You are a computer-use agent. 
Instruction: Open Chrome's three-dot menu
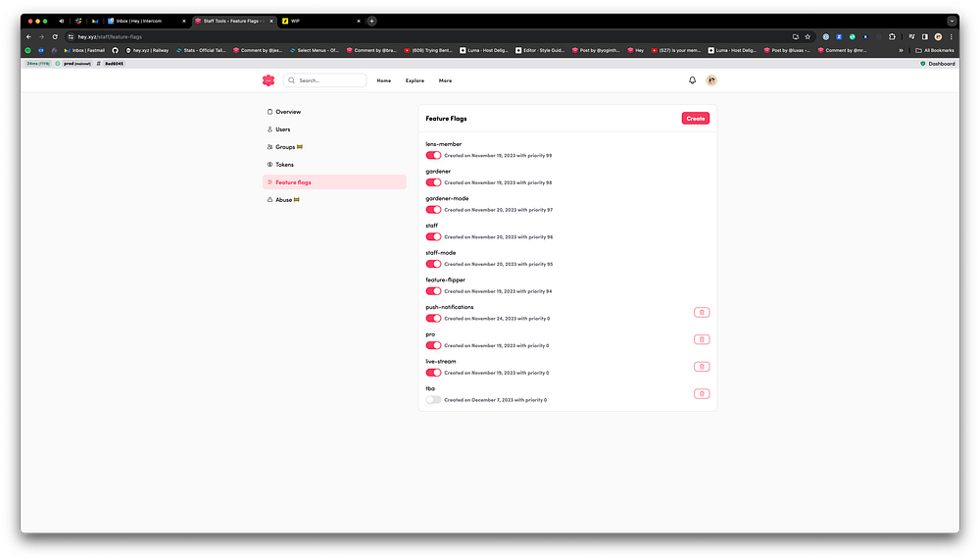point(952,37)
